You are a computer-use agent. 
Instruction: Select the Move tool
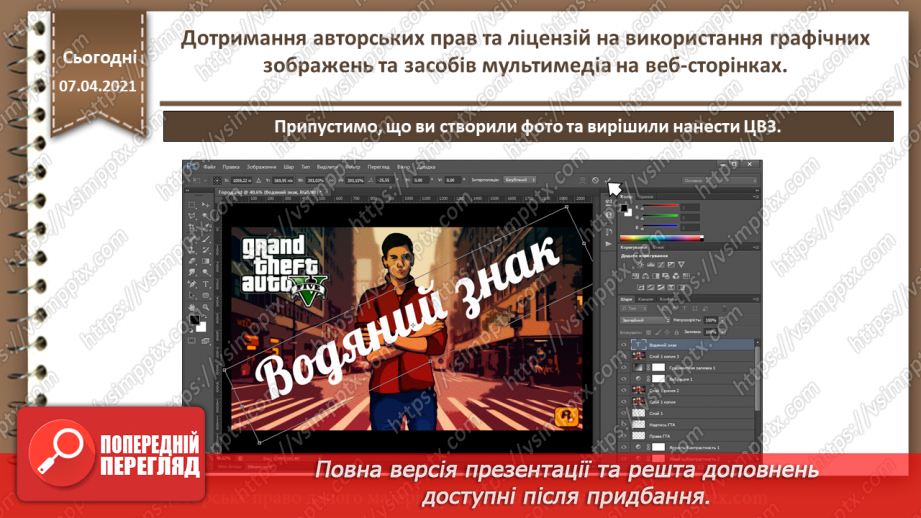(206, 204)
